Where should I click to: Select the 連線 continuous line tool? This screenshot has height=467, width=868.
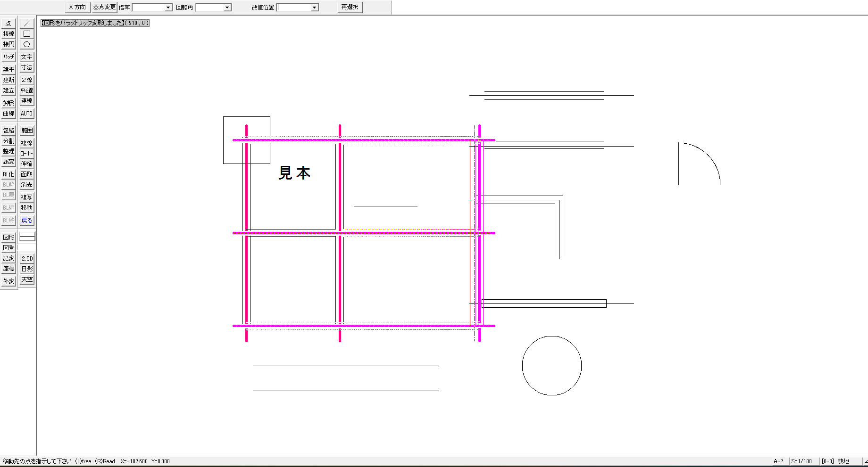pyautogui.click(x=27, y=101)
